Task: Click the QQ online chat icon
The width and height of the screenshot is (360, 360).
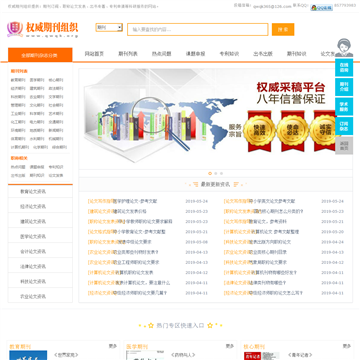Action: tap(321, 7)
